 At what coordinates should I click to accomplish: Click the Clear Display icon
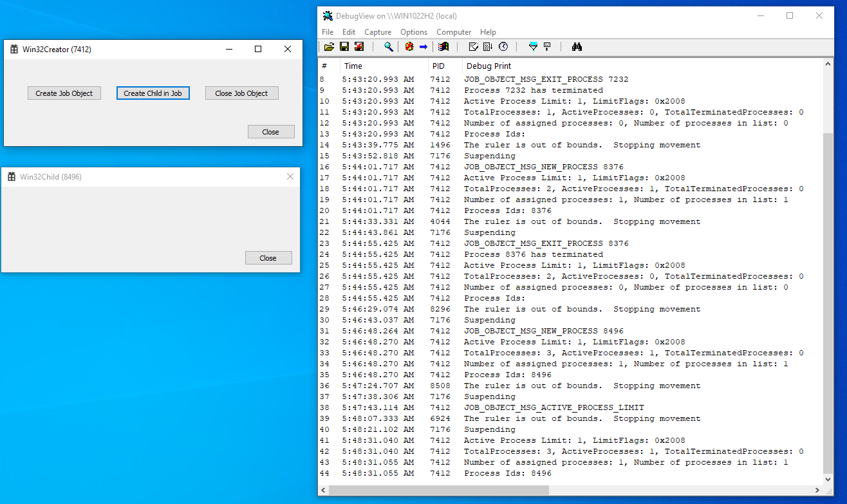[x=473, y=46]
